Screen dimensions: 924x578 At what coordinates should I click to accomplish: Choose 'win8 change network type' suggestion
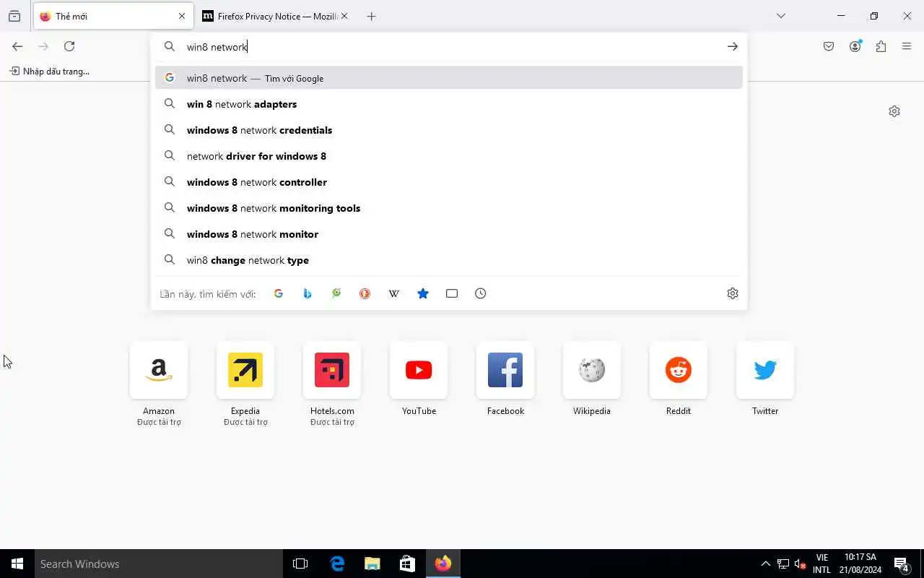click(448, 260)
